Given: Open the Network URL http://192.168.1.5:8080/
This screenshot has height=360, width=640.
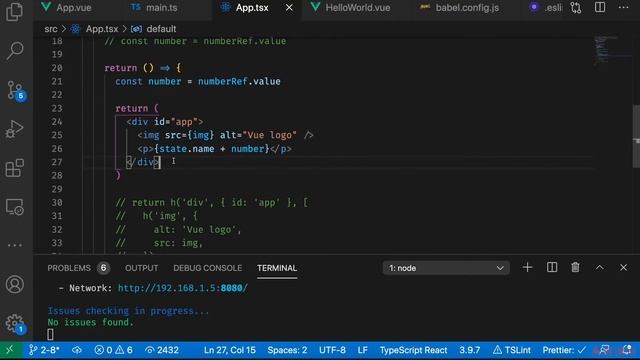Looking at the screenshot, I should coord(182,288).
